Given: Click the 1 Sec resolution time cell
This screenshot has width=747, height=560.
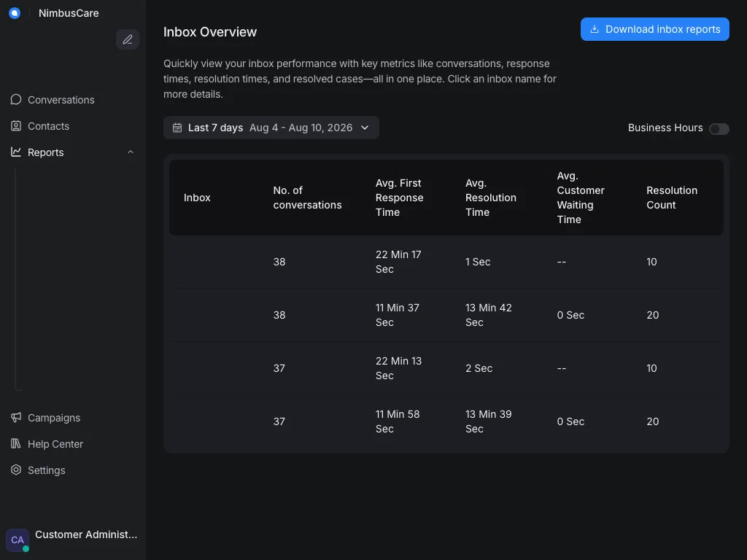Looking at the screenshot, I should coord(478,262).
